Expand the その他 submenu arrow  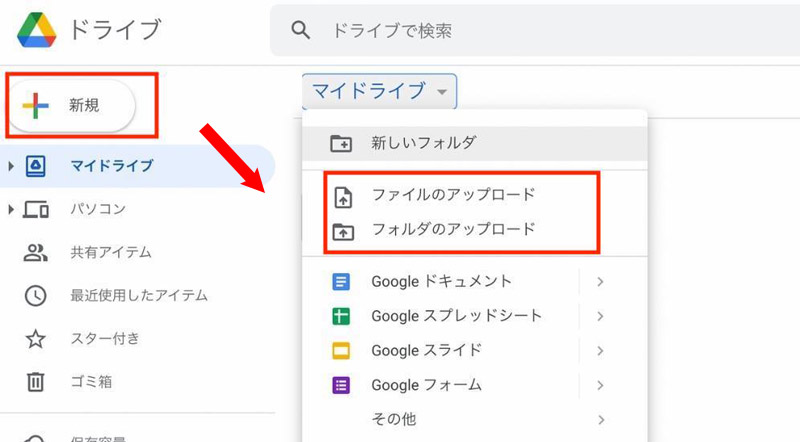coord(601,420)
